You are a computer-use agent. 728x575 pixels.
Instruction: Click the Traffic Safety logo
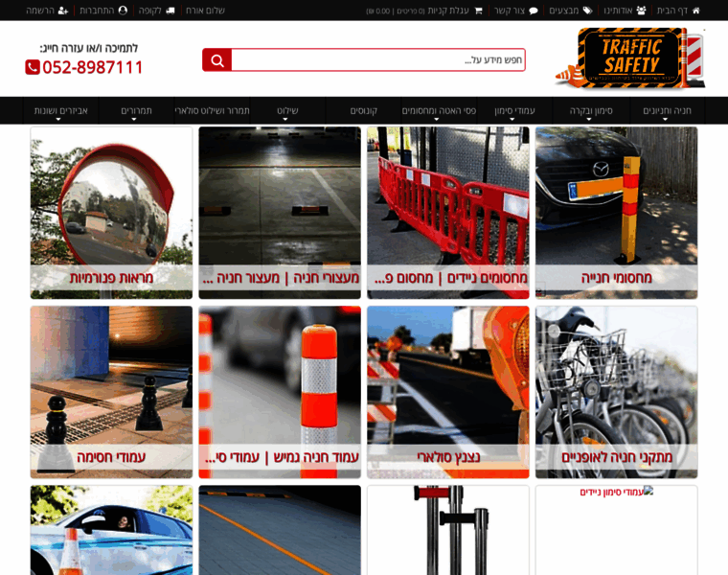[x=630, y=57]
